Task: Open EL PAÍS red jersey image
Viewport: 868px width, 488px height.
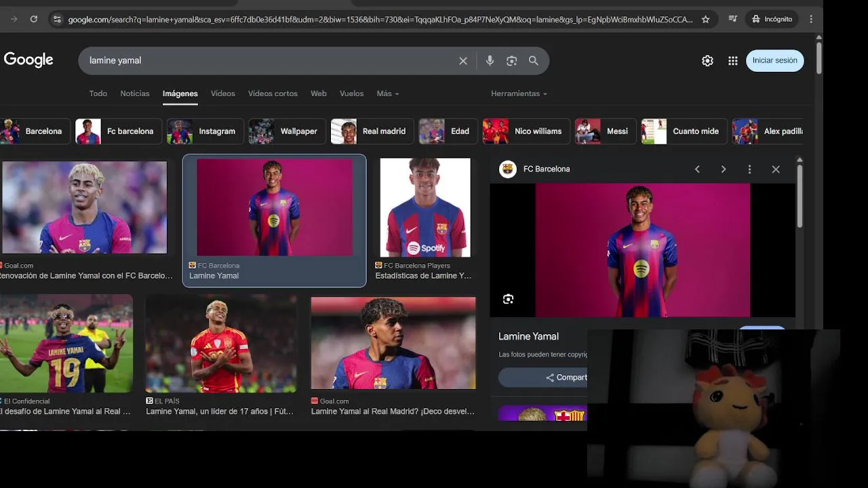Action: click(x=221, y=344)
